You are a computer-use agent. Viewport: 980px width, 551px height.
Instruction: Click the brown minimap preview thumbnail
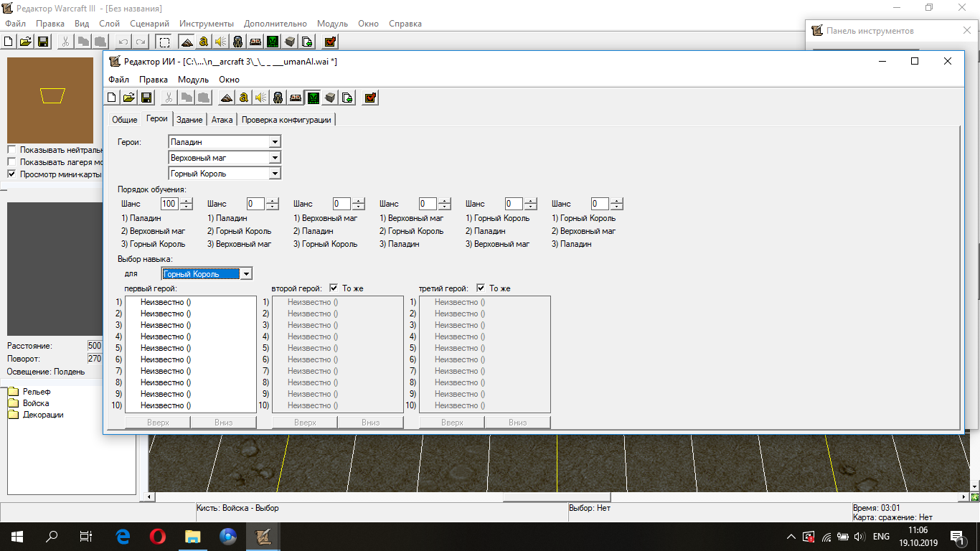coord(50,100)
